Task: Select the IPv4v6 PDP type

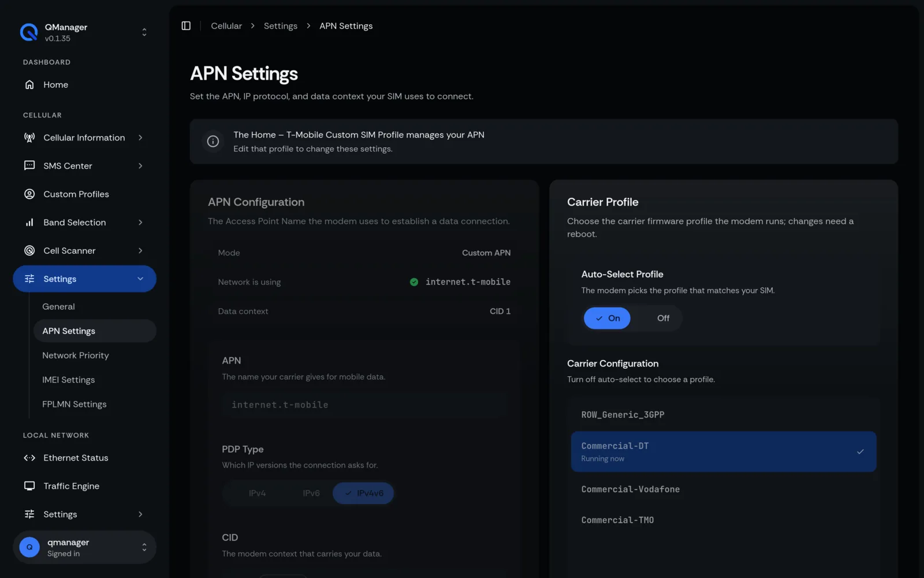Action: (x=363, y=494)
